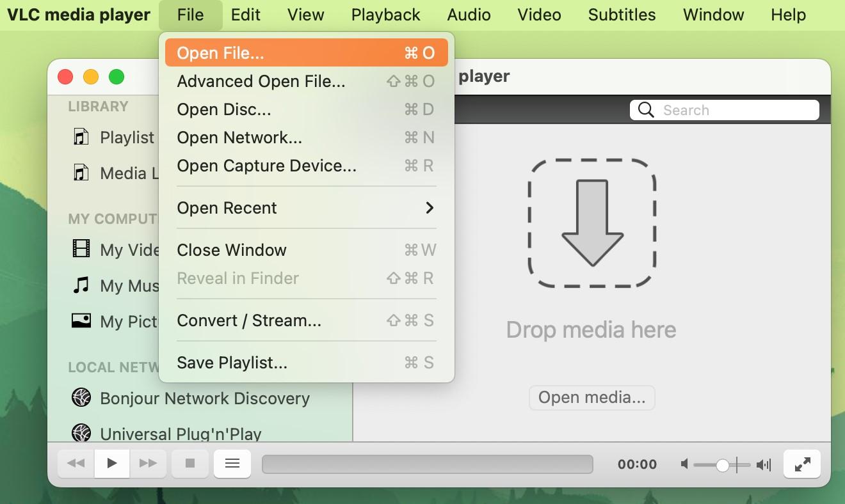Screen dimensions: 845x504
Task: Click the Media Library icon in sidebar
Action: click(x=81, y=173)
